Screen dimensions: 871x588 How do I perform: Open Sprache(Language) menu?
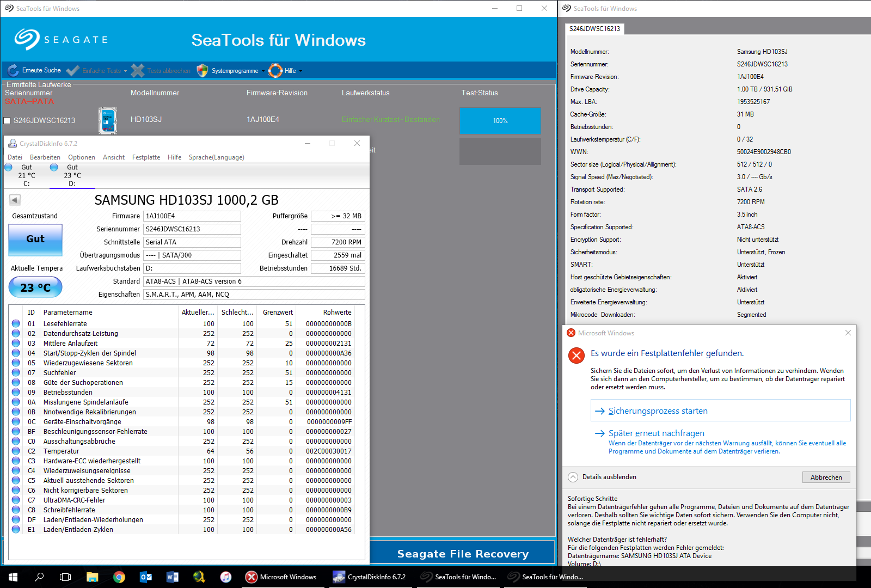217,157
